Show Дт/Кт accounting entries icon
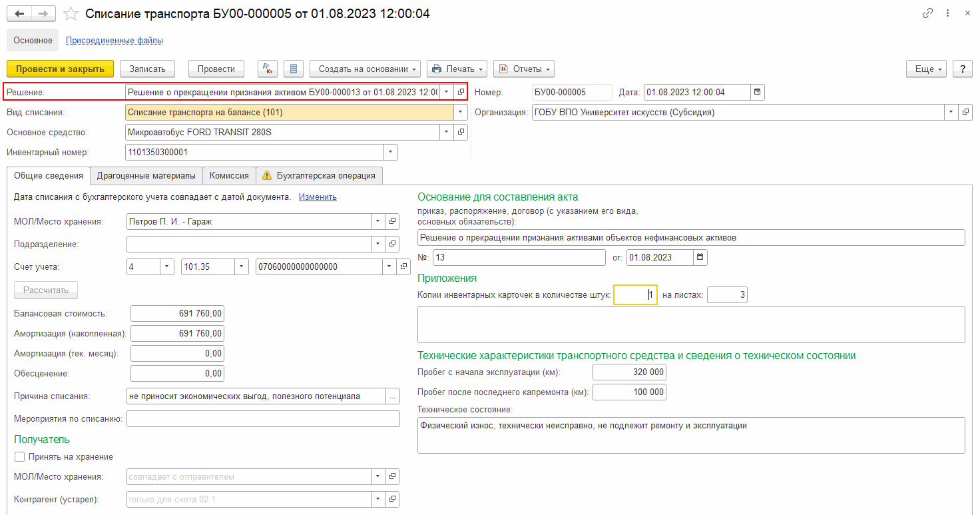Image resolution: width=980 pixels, height=515 pixels. [x=268, y=69]
